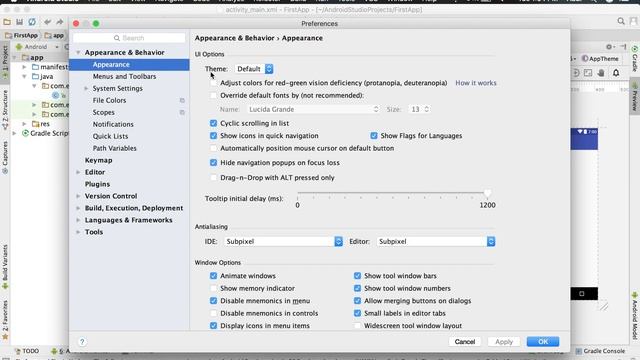Click the user profile icon in the top-right toolbar
Viewport: 640px width, 360px height.
coord(633,21)
